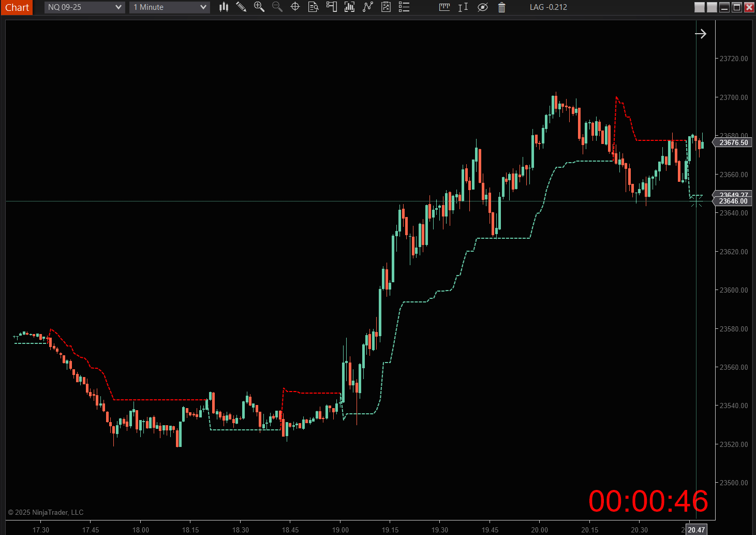This screenshot has width=756, height=535.
Task: Click the ruler measurement icon
Action: [x=444, y=7]
